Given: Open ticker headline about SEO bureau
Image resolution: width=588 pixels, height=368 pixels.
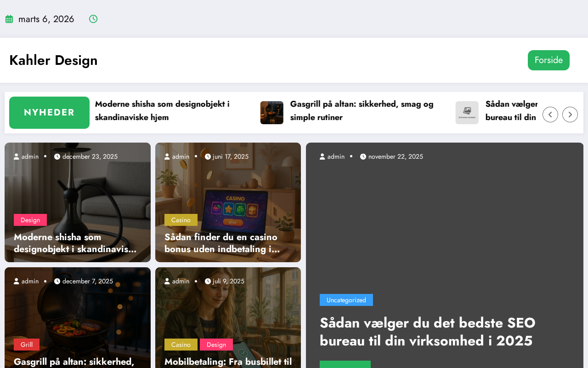Looking at the screenshot, I should [x=511, y=110].
